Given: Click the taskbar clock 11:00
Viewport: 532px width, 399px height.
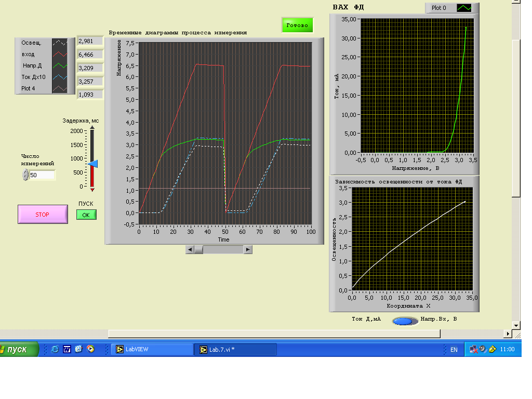Looking at the screenshot, I should tap(507, 350).
